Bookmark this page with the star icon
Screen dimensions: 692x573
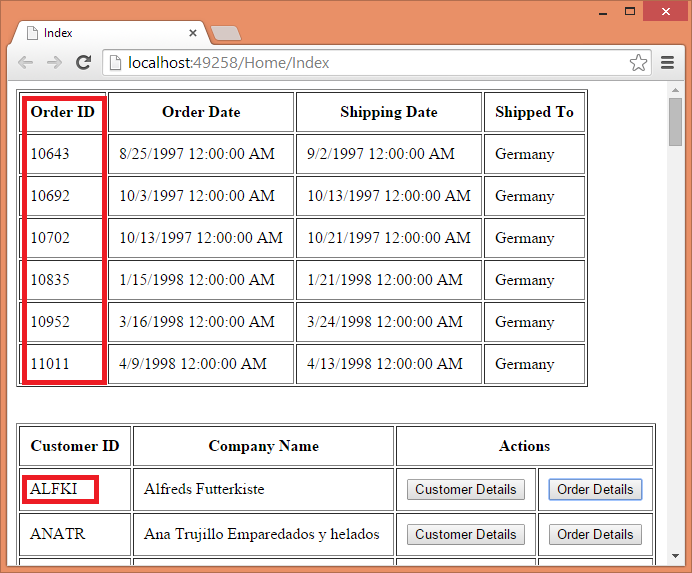[638, 63]
